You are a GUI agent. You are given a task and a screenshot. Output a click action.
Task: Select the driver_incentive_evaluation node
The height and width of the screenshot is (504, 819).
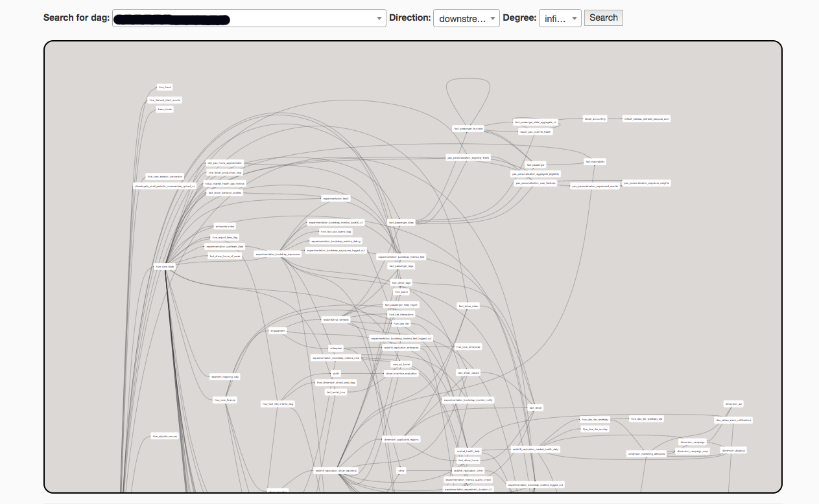[401, 373]
